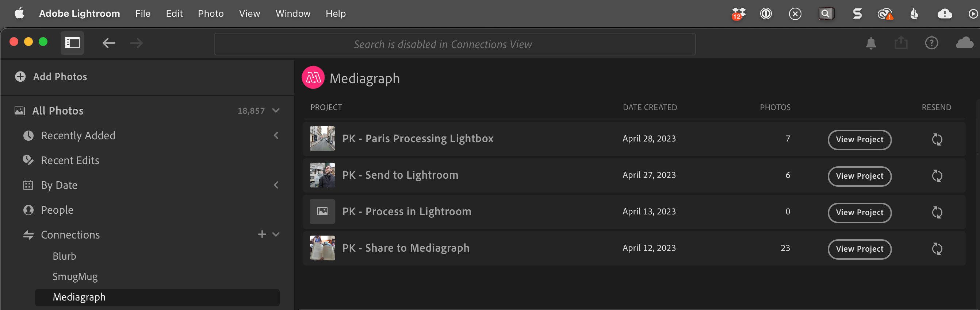
Task: View Project for PK - Send to Lightroom
Action: (x=859, y=176)
